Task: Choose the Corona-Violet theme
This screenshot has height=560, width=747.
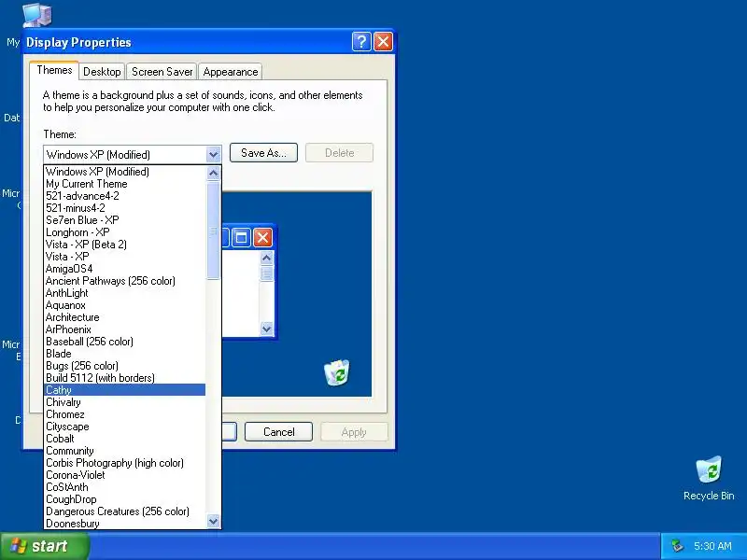Action: [x=125, y=475]
